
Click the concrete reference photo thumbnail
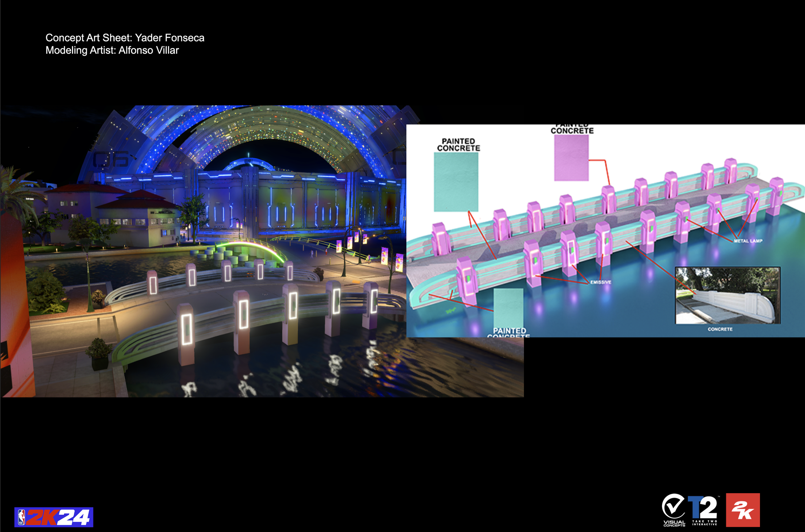pyautogui.click(x=728, y=295)
